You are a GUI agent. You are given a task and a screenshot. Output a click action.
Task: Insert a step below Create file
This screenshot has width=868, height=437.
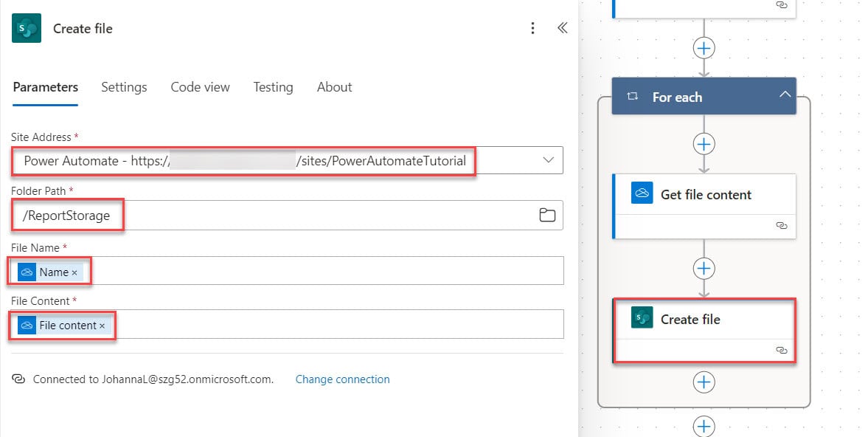tap(704, 382)
